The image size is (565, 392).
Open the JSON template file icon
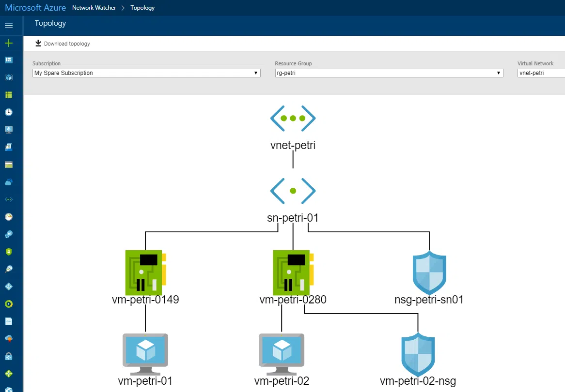point(9,321)
